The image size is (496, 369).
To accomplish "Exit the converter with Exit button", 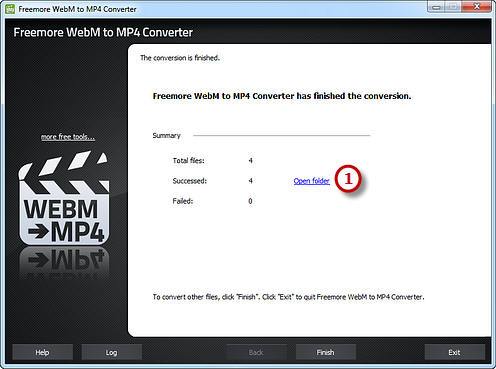I will tap(455, 352).
